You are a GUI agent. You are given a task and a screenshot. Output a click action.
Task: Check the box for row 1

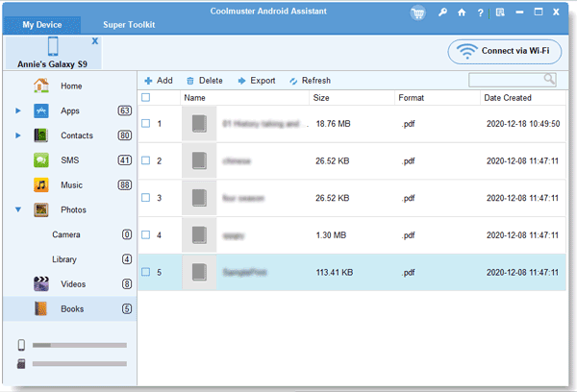tap(146, 124)
